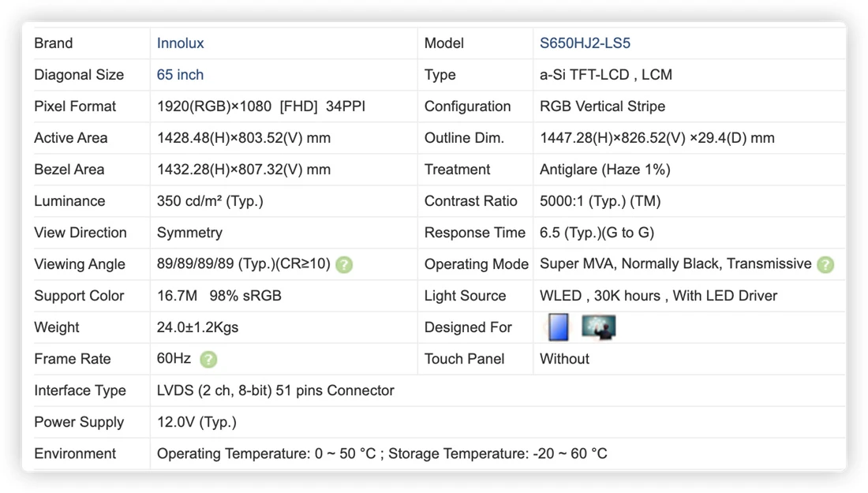Image resolution: width=868 pixels, height=493 pixels.
Task: Click the blue portrait display icon
Action: click(558, 327)
